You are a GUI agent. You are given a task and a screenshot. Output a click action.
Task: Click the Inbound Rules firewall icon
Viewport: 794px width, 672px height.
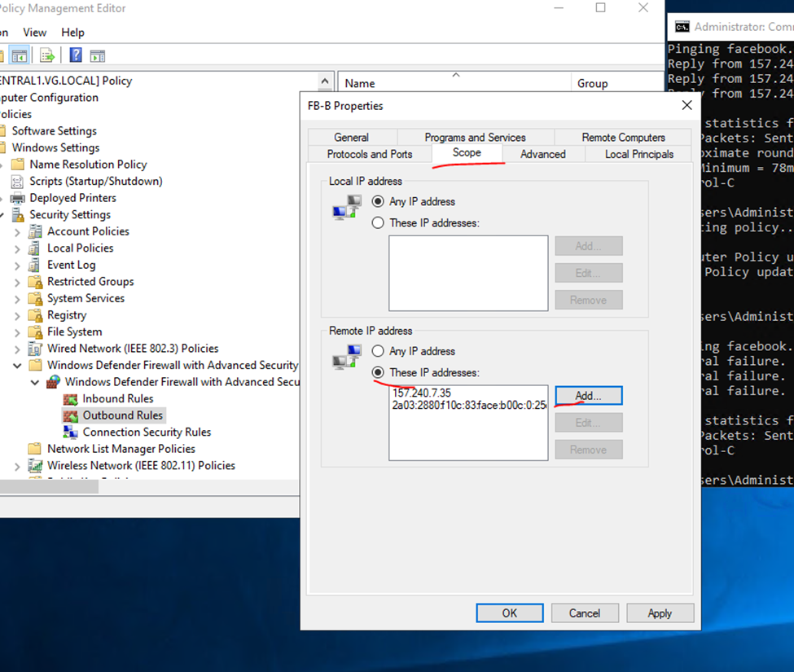(71, 399)
